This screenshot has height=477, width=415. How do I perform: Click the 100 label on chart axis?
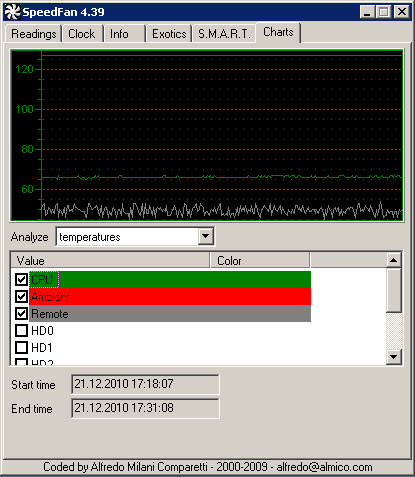tap(24, 109)
